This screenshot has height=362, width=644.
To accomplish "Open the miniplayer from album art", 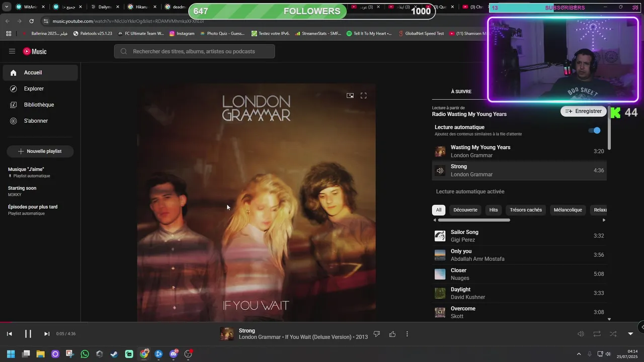I will coord(350,96).
